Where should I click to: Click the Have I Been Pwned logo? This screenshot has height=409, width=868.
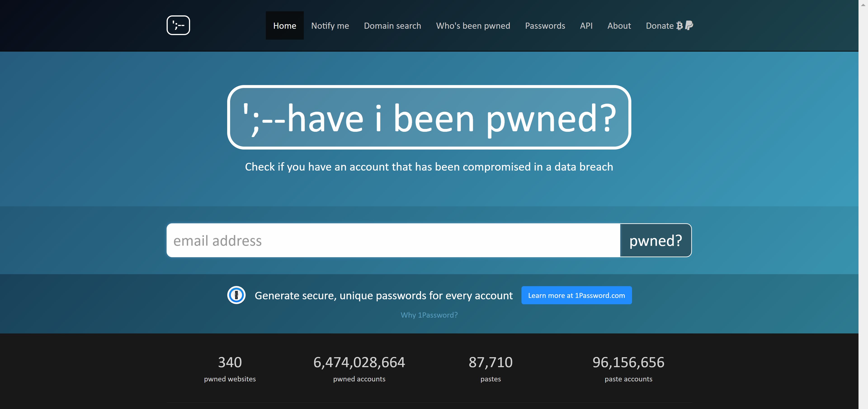[x=178, y=25]
